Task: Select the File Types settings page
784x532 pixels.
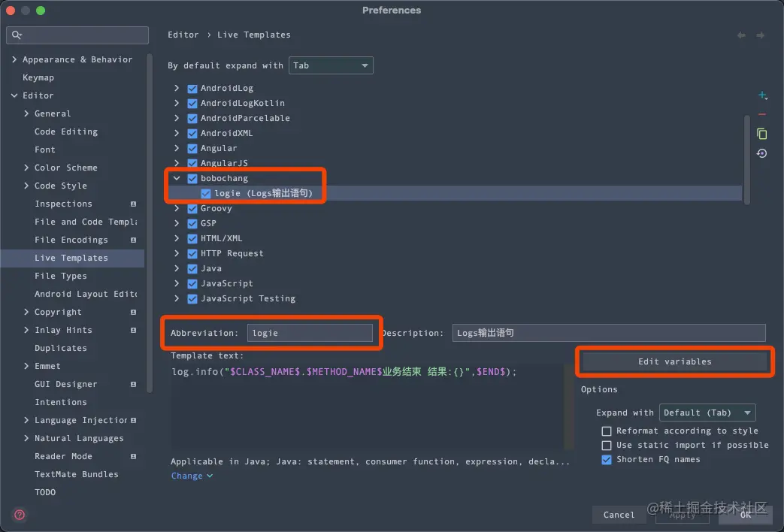Action: click(60, 276)
